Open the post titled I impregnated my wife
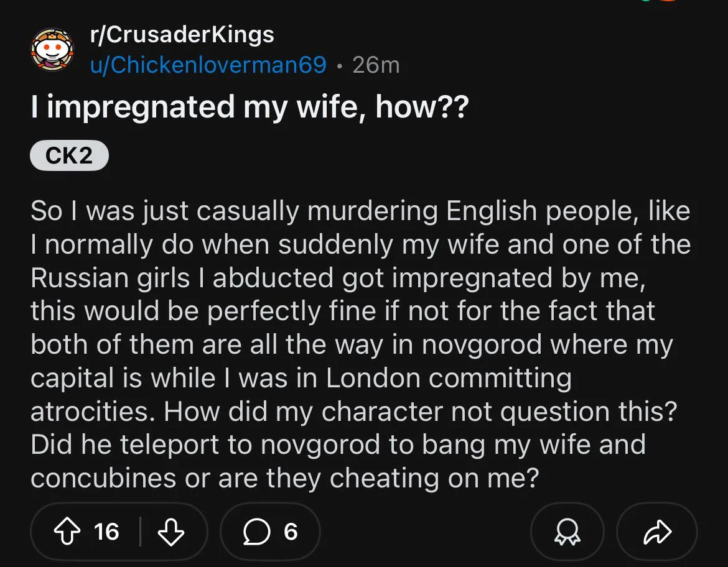 (x=250, y=108)
